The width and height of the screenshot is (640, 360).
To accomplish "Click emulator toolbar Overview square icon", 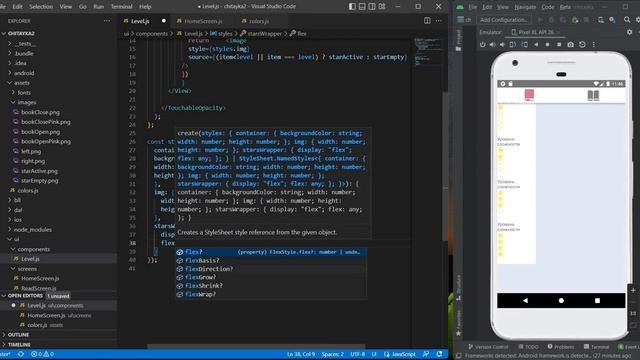I will [559, 44].
